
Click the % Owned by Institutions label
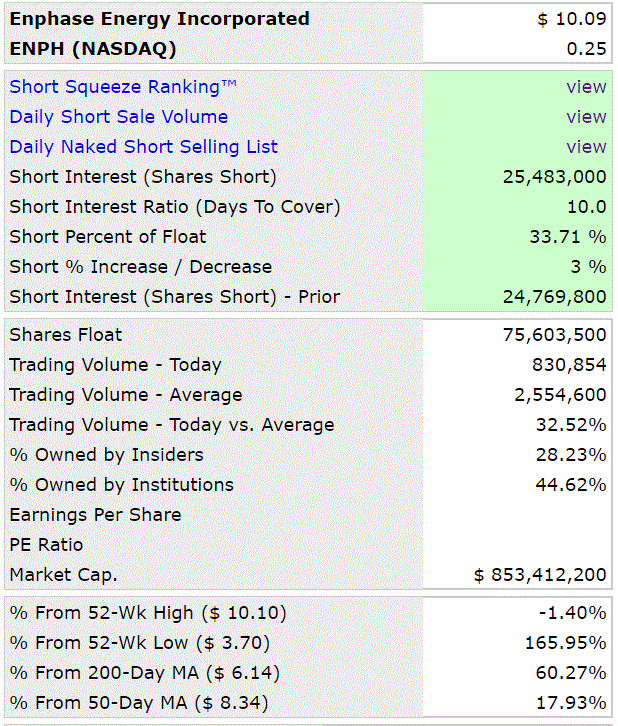point(121,485)
